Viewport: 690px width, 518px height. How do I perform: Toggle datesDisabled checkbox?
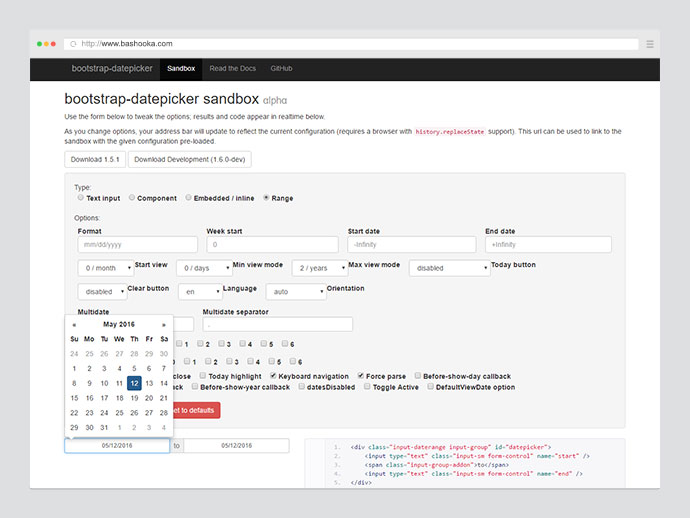click(x=301, y=386)
